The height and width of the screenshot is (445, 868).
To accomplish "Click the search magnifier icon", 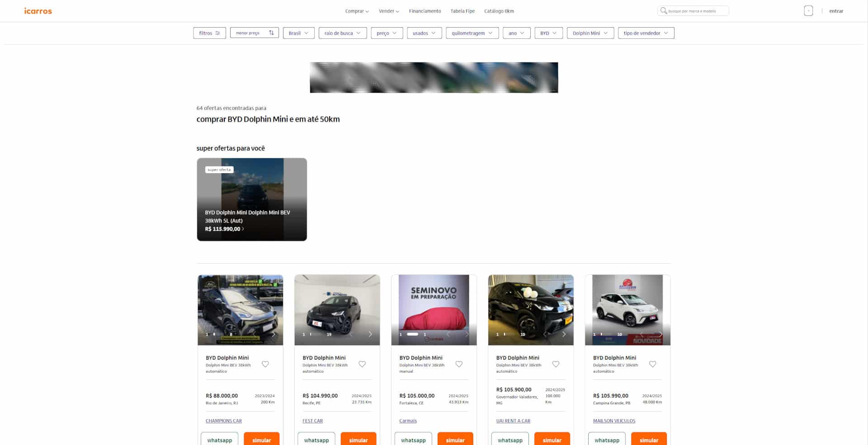I will click(663, 11).
